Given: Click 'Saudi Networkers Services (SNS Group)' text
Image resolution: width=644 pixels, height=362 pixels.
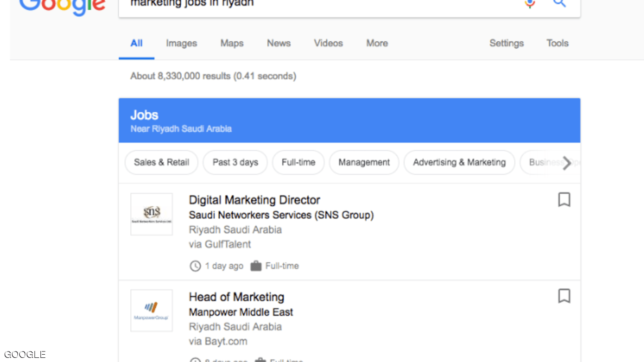Looking at the screenshot, I should click(x=281, y=215).
